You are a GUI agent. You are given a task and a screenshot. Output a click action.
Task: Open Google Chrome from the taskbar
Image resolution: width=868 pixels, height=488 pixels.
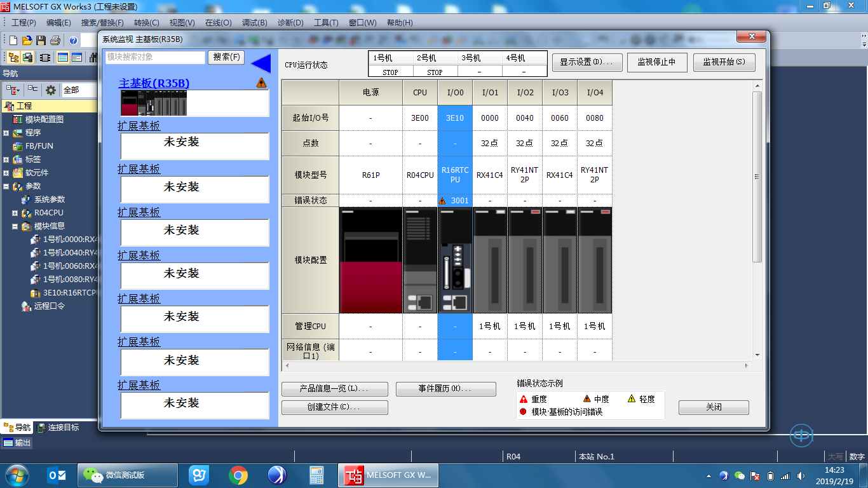[239, 475]
